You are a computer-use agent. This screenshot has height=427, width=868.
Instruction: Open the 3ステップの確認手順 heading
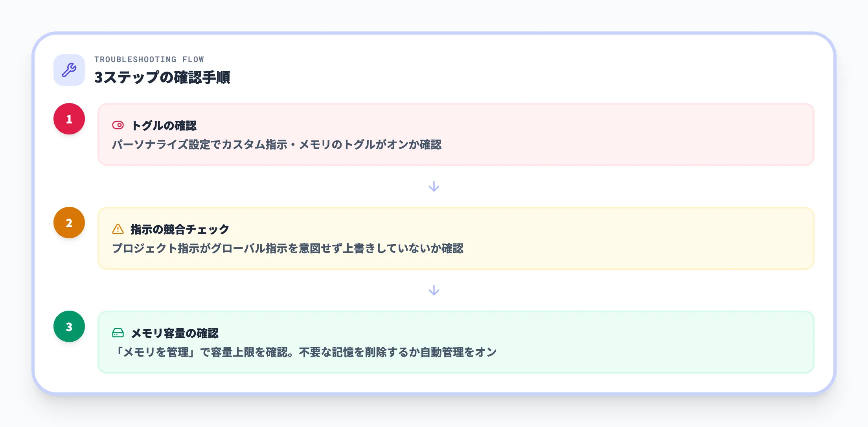pyautogui.click(x=164, y=77)
